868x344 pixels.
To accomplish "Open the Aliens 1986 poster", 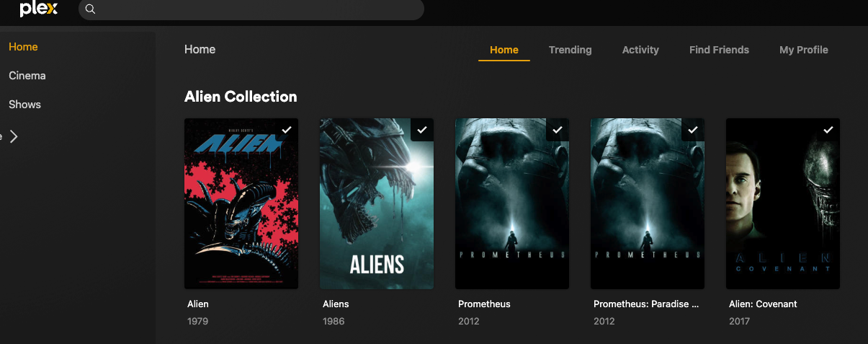I will (377, 203).
